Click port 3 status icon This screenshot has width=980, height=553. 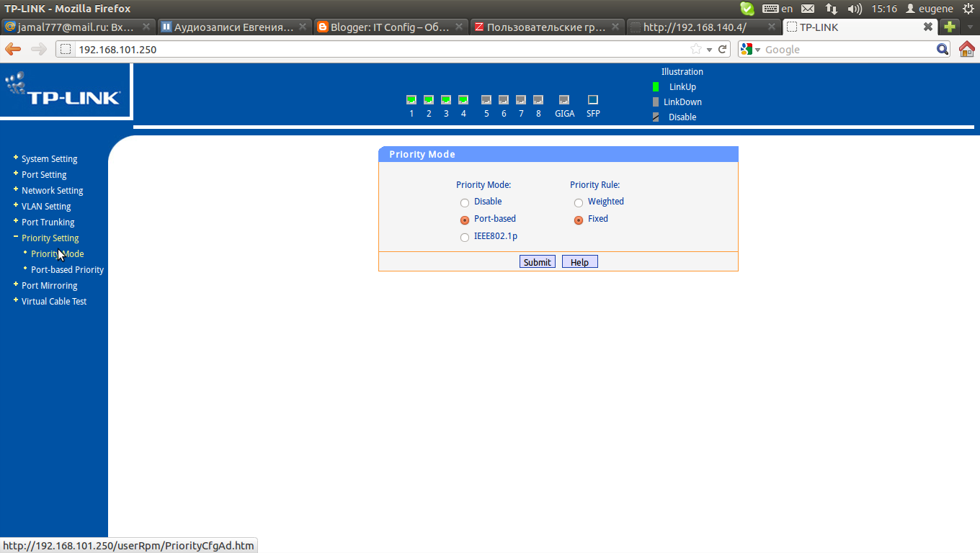click(446, 100)
